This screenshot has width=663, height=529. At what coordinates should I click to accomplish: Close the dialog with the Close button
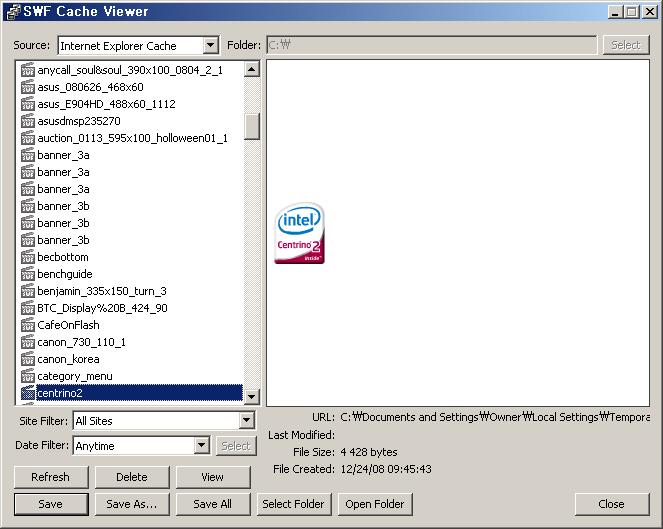coord(611,504)
